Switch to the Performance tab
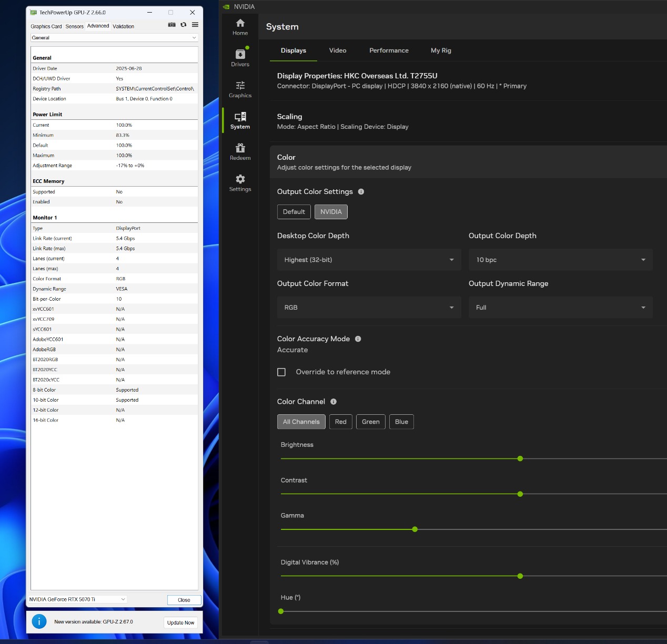The image size is (667, 644). [x=389, y=50]
